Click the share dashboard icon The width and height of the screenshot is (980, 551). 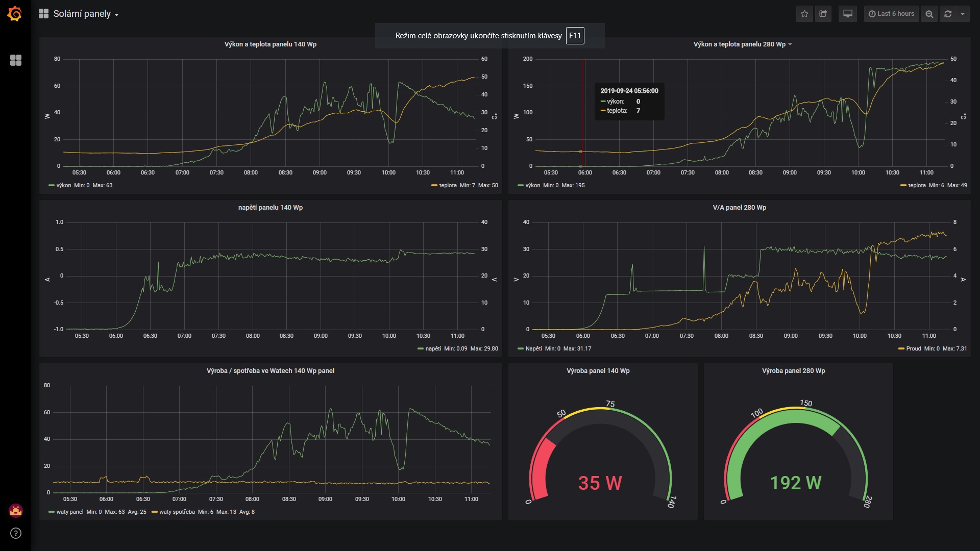tap(823, 14)
